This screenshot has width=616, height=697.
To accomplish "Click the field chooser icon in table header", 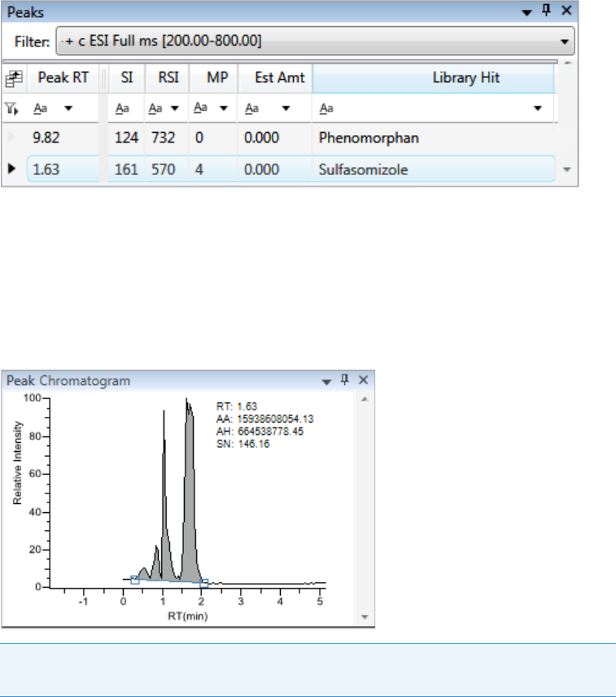I will (x=14, y=78).
